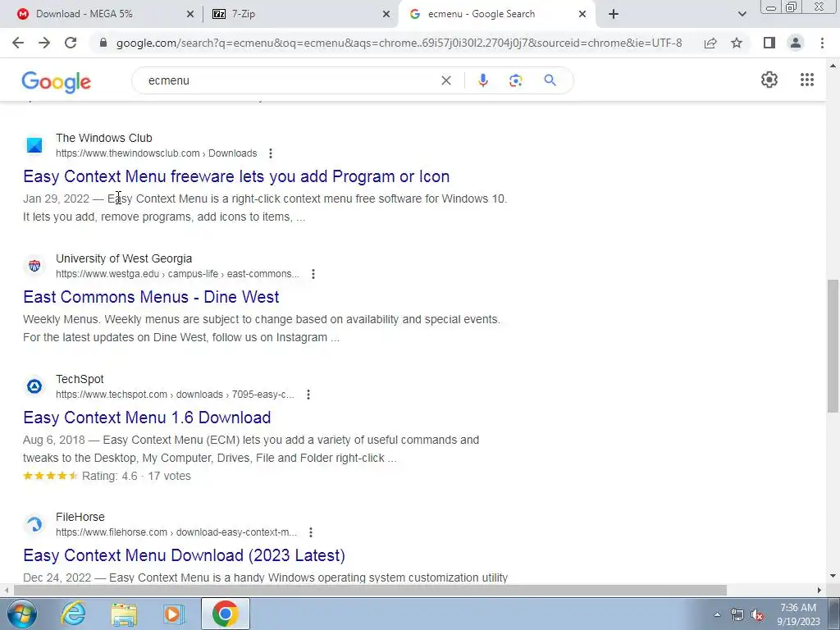Click 'FileHorse' site name

coord(80,517)
